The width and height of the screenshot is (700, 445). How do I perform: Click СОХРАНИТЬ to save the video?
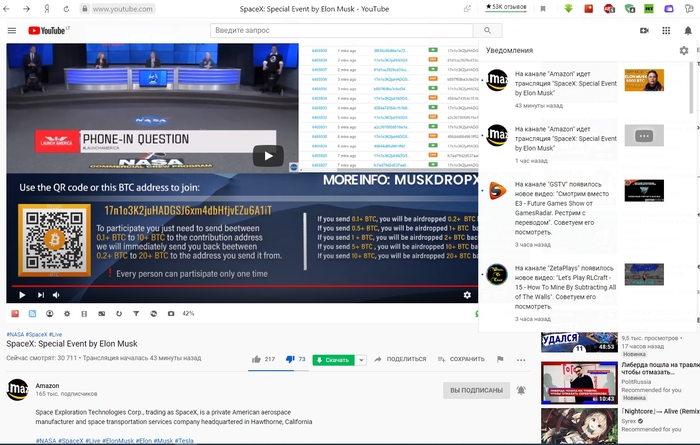click(461, 359)
